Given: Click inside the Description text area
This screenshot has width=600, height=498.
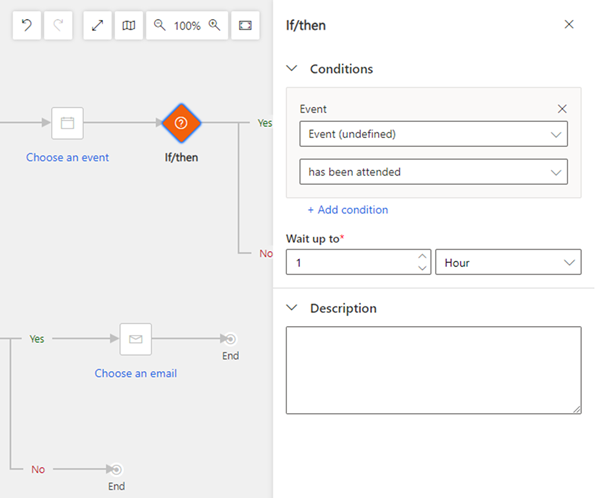Looking at the screenshot, I should click(x=433, y=369).
